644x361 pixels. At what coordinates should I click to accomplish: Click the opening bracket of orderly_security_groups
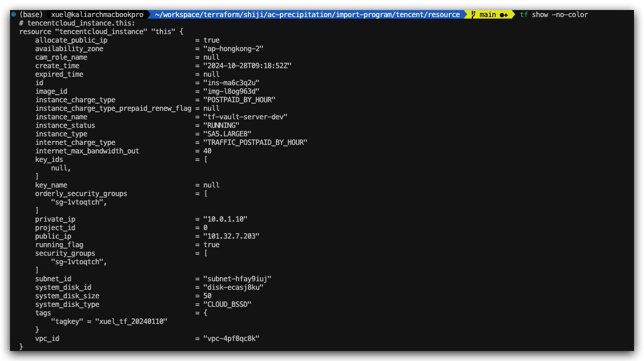click(205, 194)
